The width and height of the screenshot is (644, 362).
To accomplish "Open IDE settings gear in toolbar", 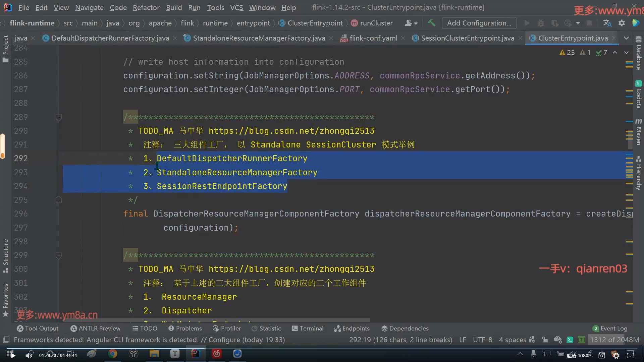I will point(622,23).
